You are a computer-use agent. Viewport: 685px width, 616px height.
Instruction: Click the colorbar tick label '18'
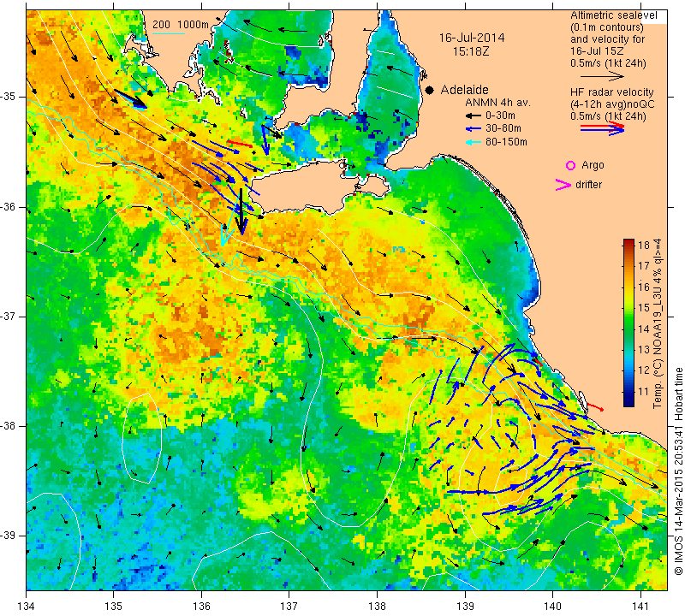[x=644, y=246]
